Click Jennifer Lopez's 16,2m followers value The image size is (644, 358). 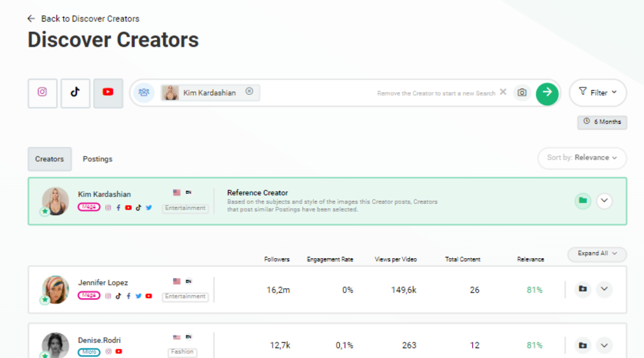278,290
